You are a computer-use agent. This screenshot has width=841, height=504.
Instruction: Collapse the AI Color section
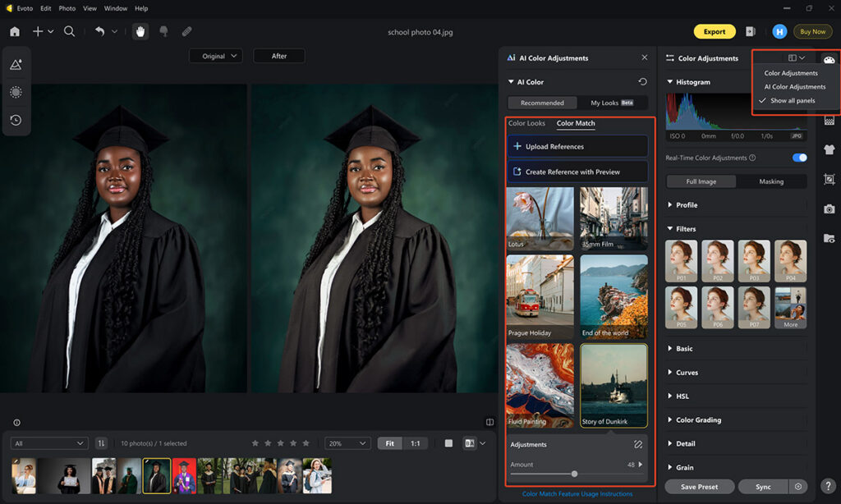coord(511,81)
